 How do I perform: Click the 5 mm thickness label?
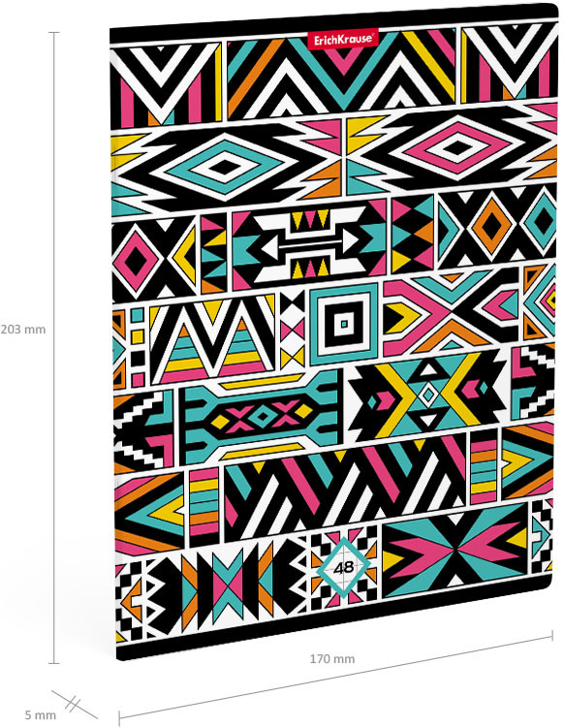41,715
